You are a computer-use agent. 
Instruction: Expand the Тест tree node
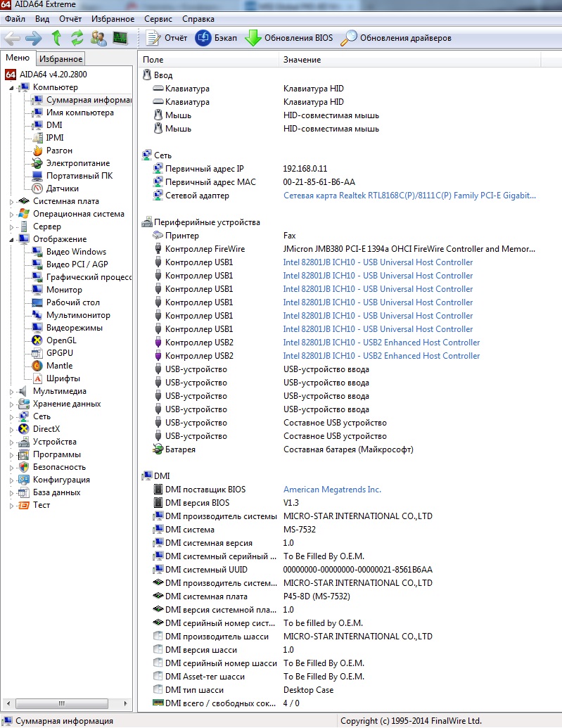pyautogui.click(x=12, y=505)
